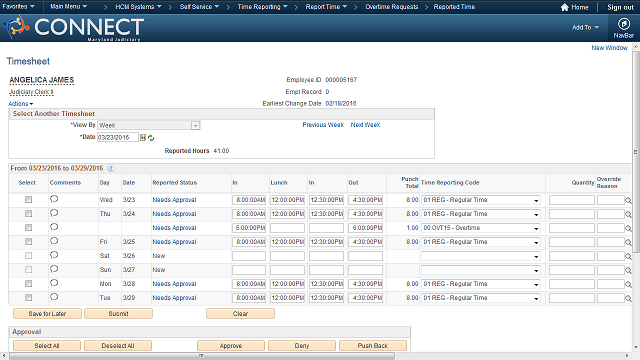Click Override Reason lookup for Tue 3/29
The image size is (640, 360).
click(628, 298)
